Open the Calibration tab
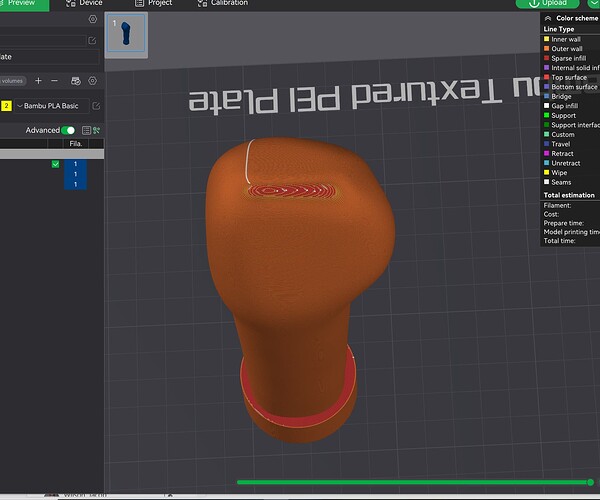The height and width of the screenshot is (500, 600). (222, 3)
